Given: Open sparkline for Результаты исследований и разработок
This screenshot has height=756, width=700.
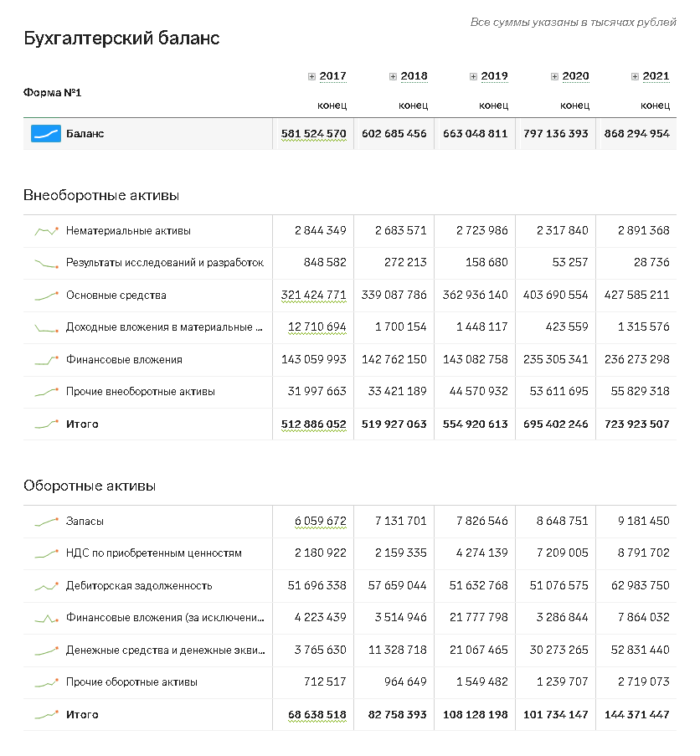Looking at the screenshot, I should [x=46, y=263].
